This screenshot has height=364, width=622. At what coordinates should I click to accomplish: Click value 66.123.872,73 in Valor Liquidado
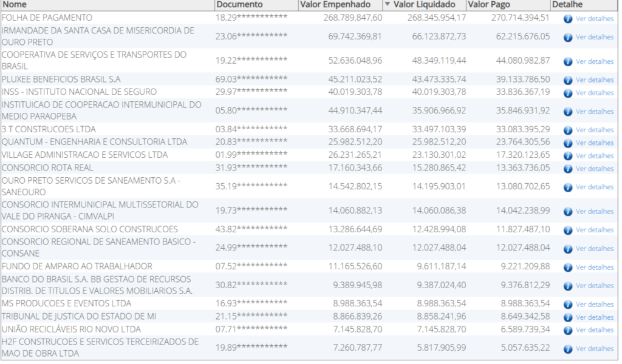click(439, 36)
